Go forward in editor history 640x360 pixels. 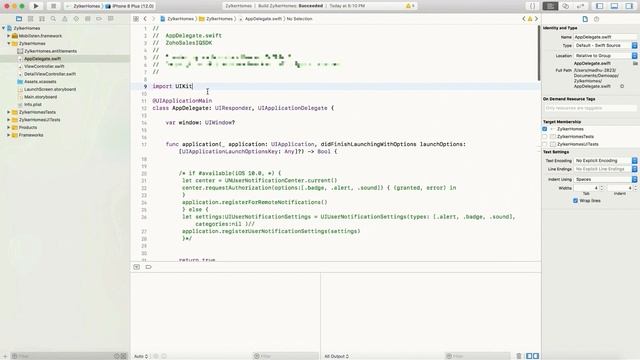[x=153, y=19]
